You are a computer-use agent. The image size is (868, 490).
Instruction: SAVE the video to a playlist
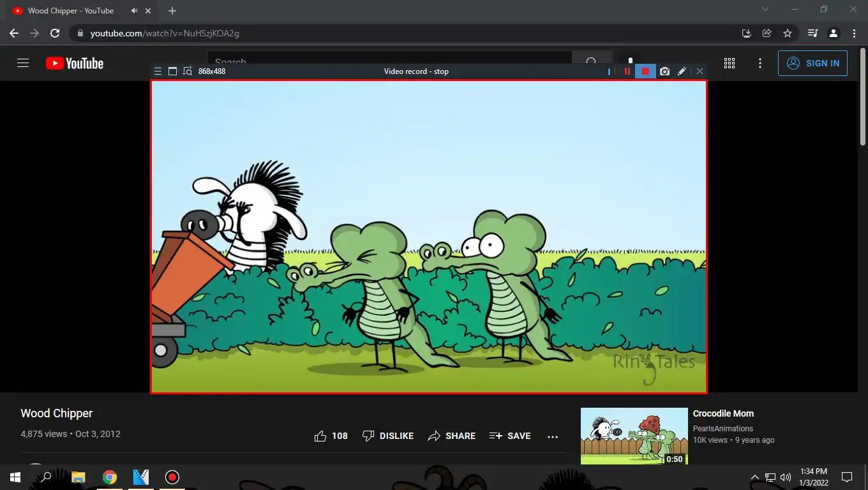click(x=510, y=436)
